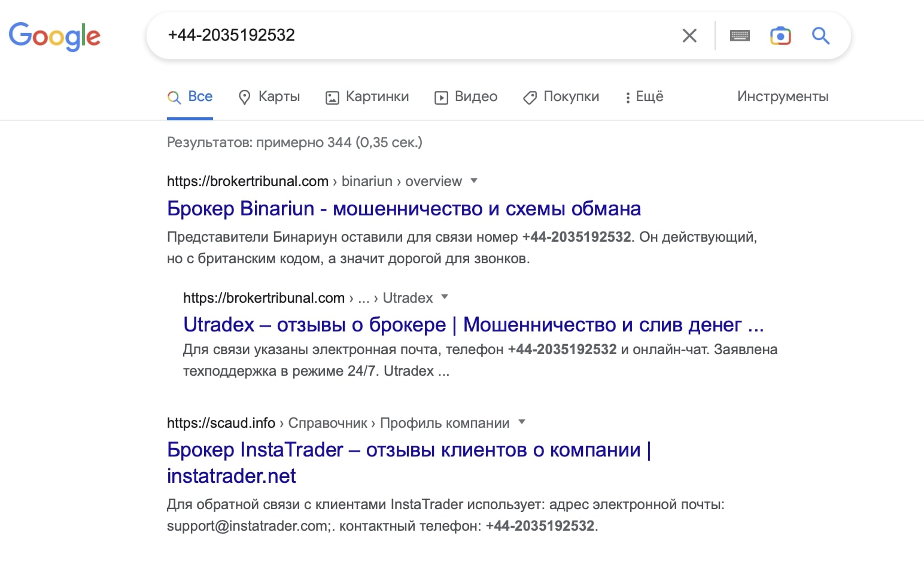Viewport: 924px width, 566px height.
Task: Open Брокер InstaTrader отзывы клиентов result
Action: 409,462
